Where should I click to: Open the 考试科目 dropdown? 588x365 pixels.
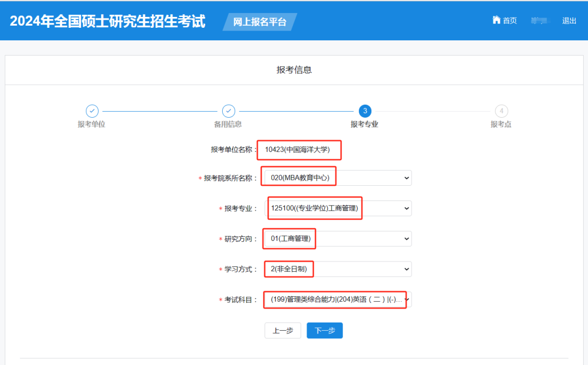point(338,299)
